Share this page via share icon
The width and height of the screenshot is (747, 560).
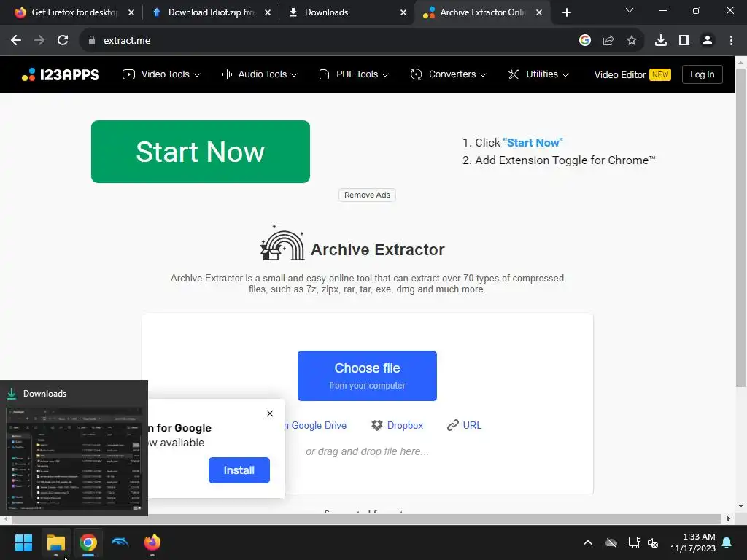pyautogui.click(x=608, y=41)
